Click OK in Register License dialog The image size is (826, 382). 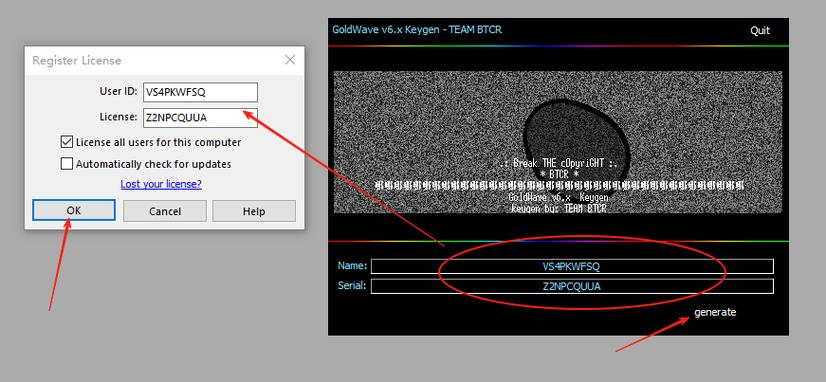[x=74, y=211]
